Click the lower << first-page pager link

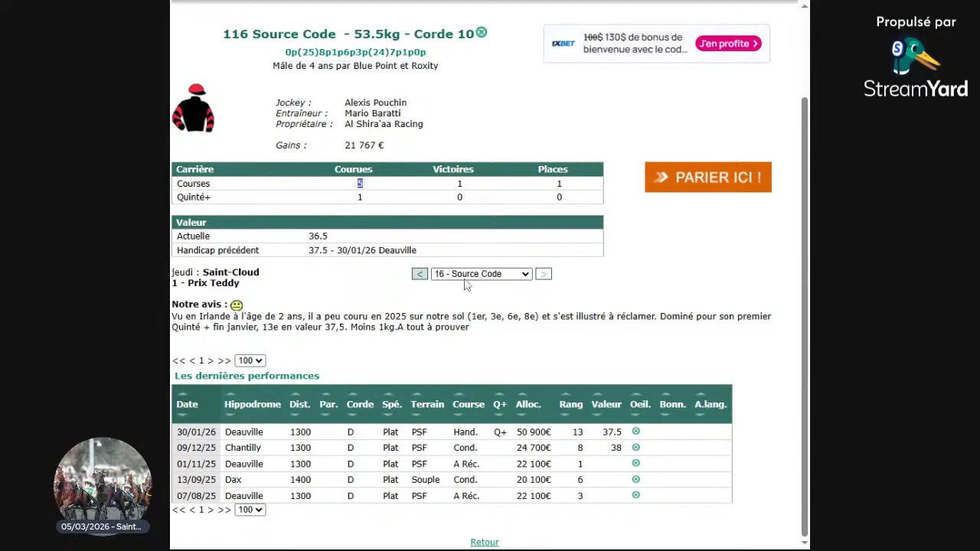(179, 510)
